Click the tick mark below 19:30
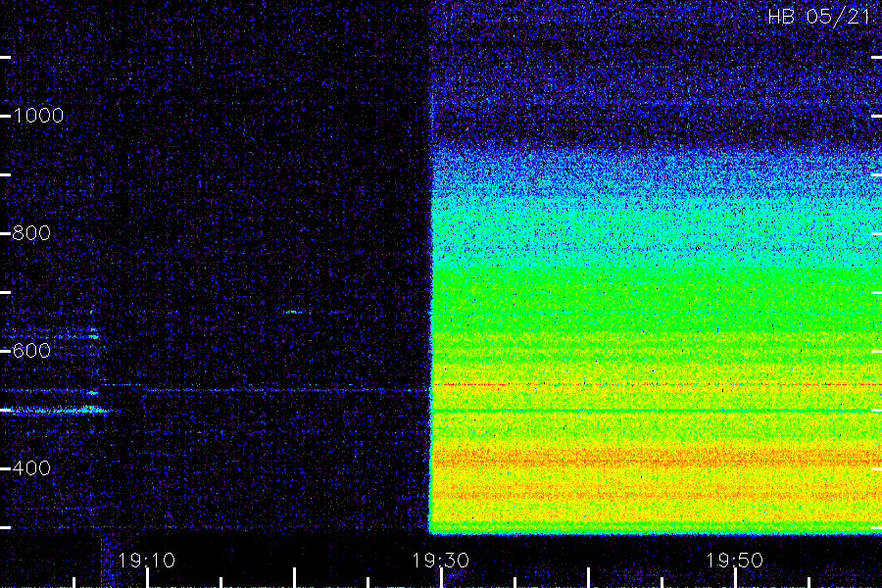The height and width of the screenshot is (588, 882). 441,578
